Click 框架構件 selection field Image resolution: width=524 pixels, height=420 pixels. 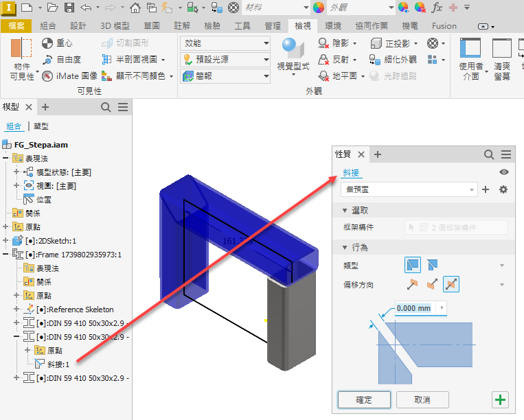click(x=456, y=228)
